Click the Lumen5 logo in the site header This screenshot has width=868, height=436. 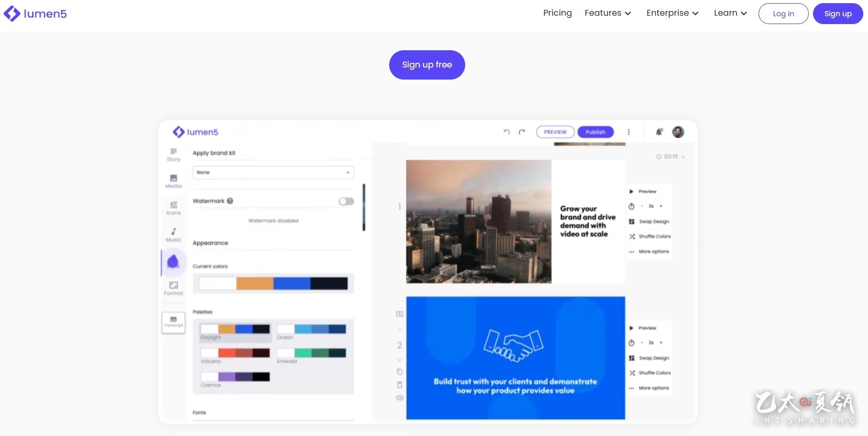tap(35, 14)
